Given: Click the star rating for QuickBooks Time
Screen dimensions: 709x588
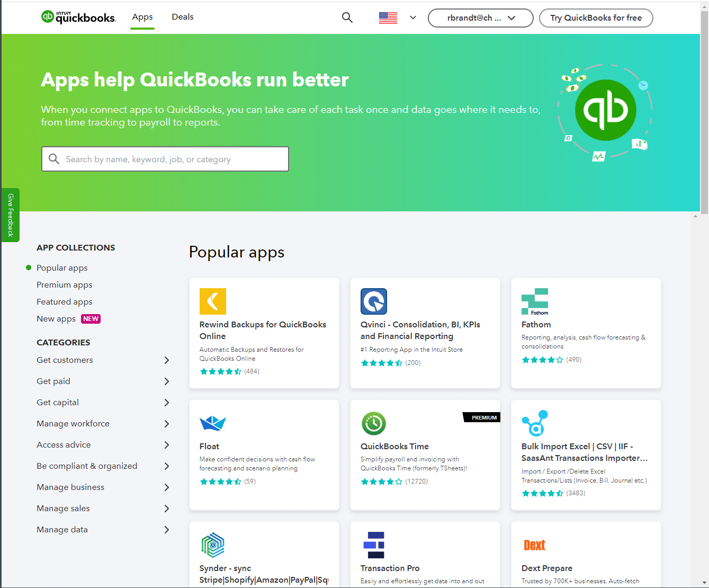Looking at the screenshot, I should click(381, 482).
